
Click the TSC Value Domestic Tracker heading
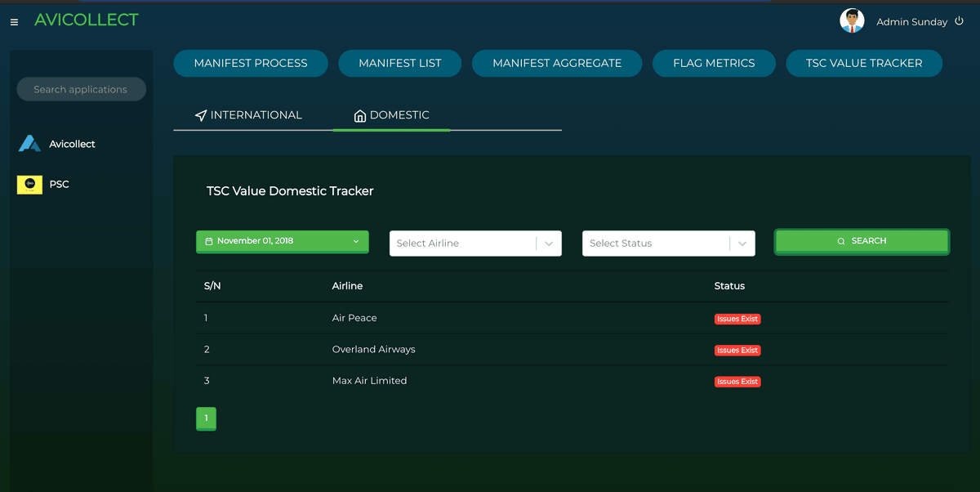click(x=290, y=191)
